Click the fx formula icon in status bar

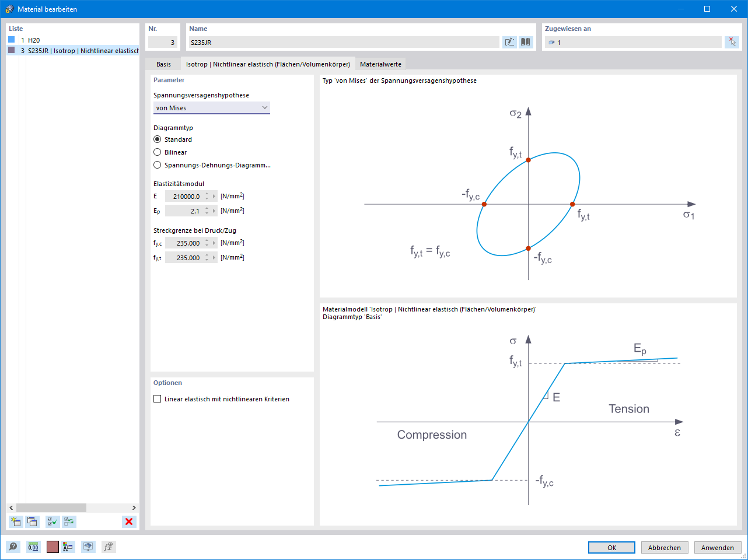click(108, 547)
